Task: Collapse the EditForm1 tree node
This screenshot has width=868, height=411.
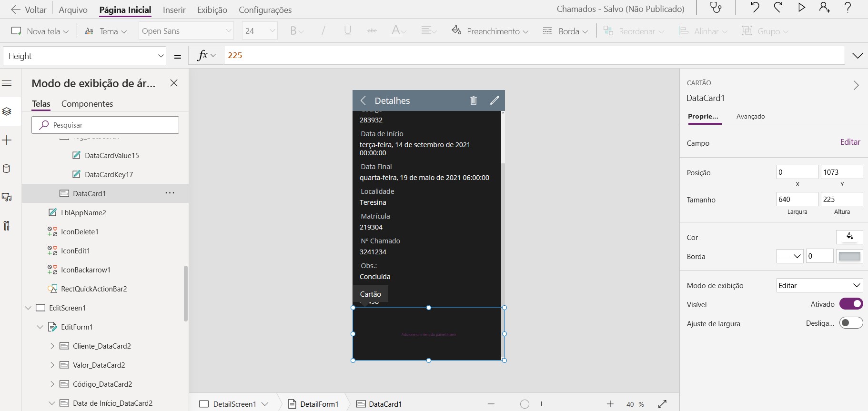Action: tap(40, 327)
